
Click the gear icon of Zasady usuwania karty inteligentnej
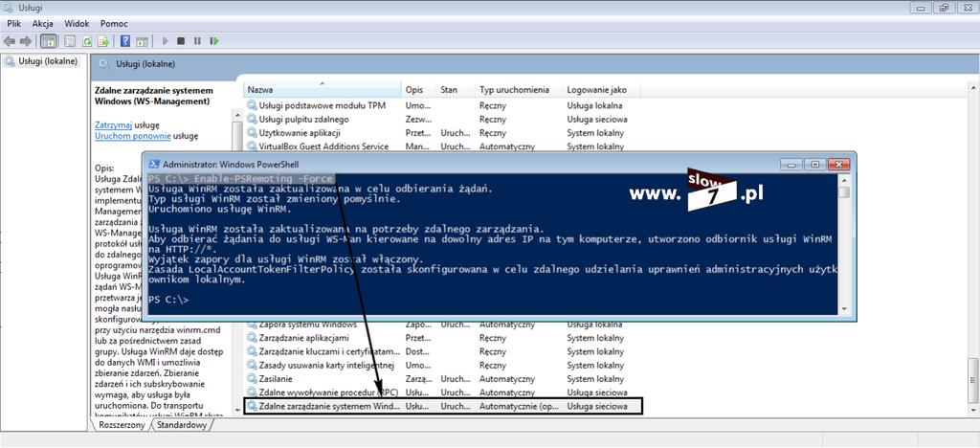point(252,366)
